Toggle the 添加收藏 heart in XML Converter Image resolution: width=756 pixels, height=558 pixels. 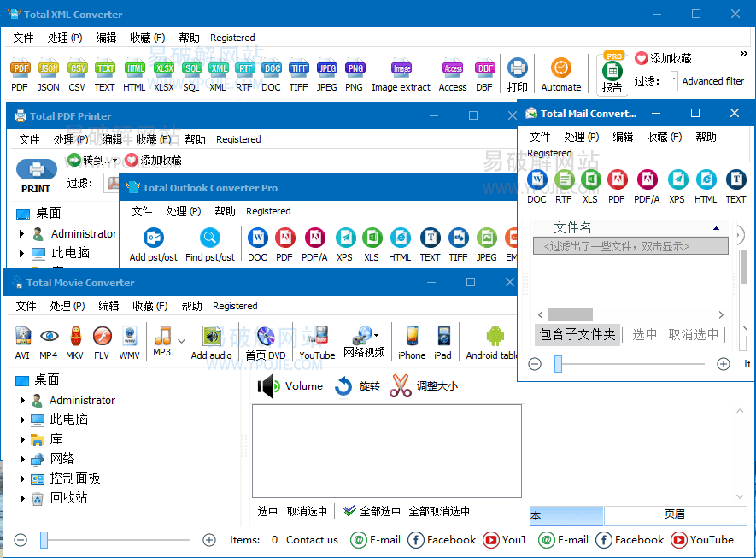(x=642, y=58)
